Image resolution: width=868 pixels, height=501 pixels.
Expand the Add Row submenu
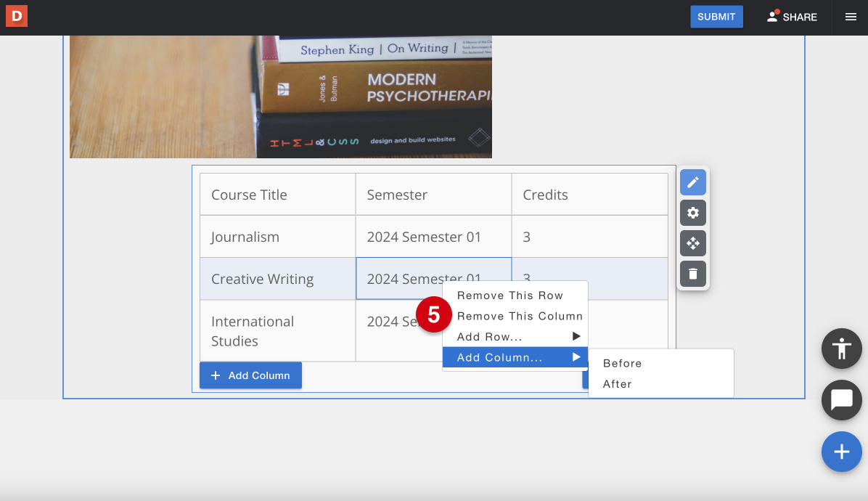(x=508, y=336)
